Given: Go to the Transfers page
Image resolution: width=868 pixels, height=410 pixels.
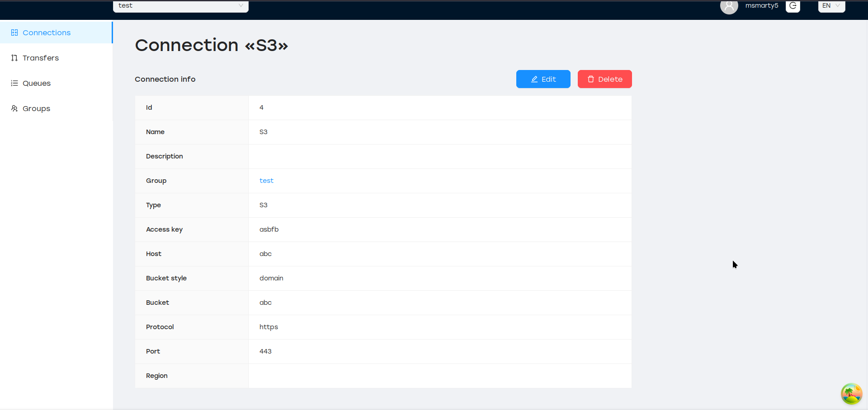Looking at the screenshot, I should [x=41, y=58].
